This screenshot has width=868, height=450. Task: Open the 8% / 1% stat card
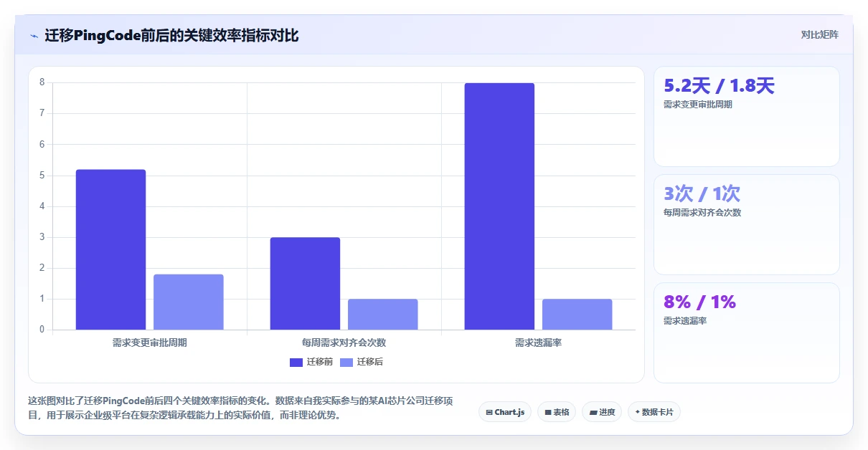[x=747, y=333]
